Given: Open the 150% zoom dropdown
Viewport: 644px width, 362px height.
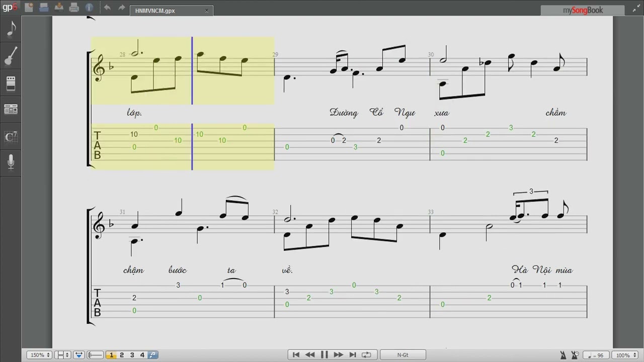Looking at the screenshot, I should 39,355.
